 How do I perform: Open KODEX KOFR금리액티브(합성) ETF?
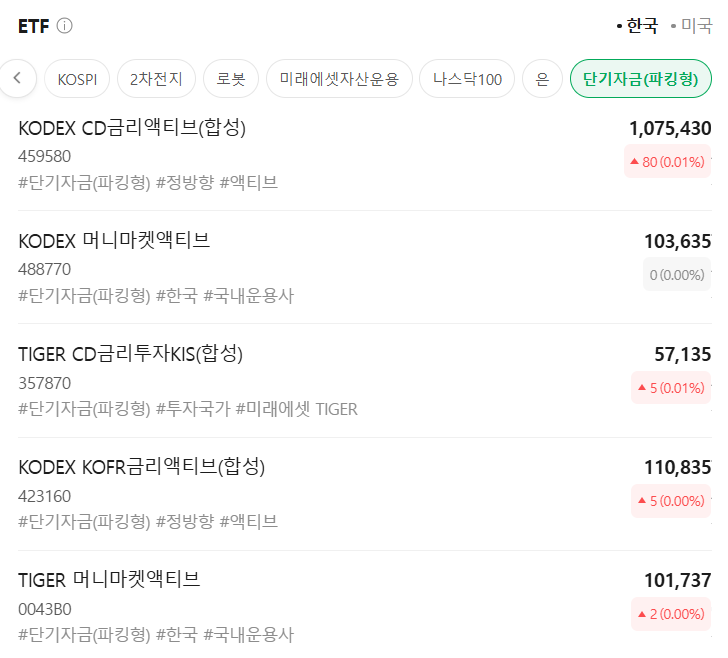(141, 467)
